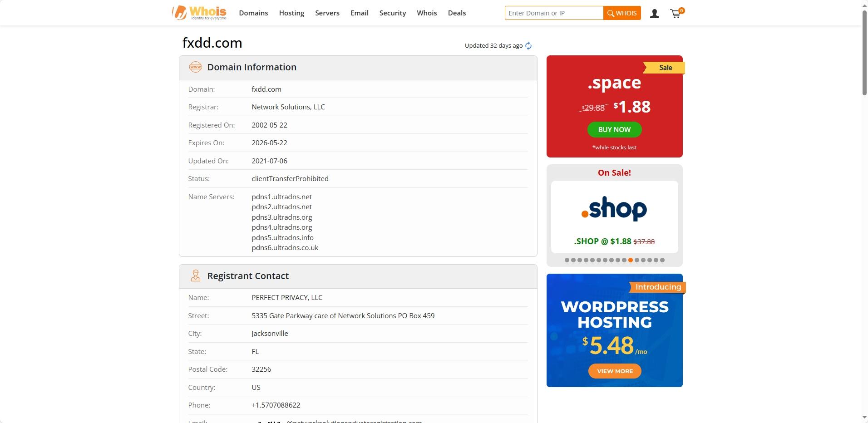The width and height of the screenshot is (868, 423).
Task: Select street 5335 Gate Parkway address
Action: tap(343, 316)
